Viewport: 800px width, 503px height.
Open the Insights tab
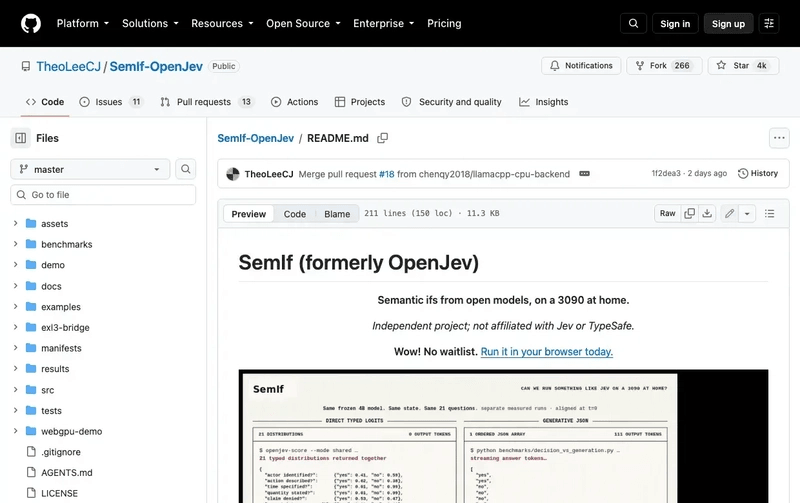[x=543, y=102]
